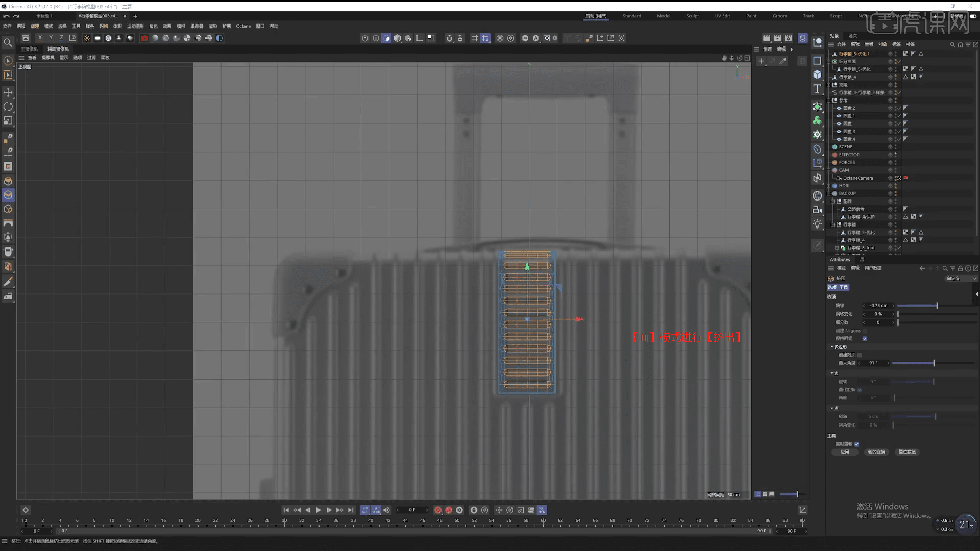Image resolution: width=980 pixels, height=551 pixels.
Task: Toggle 创建封顶 checkbox
Action: point(860,355)
